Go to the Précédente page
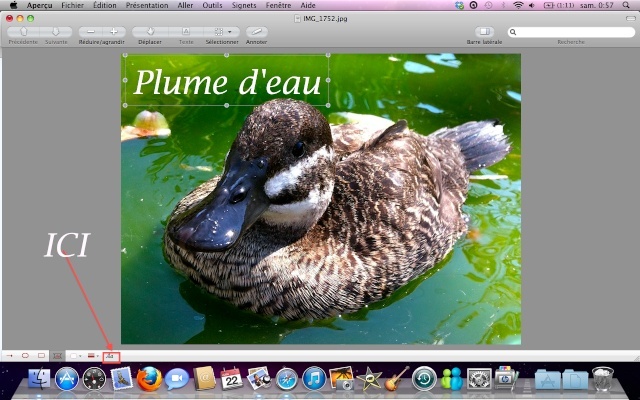Image resolution: width=640 pixels, height=400 pixels. pos(23,32)
